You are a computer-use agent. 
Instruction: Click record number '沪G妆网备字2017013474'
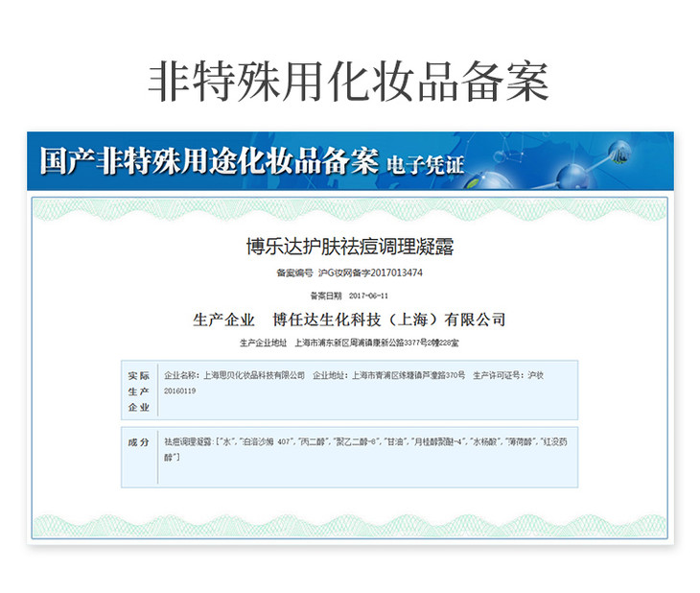(370, 273)
